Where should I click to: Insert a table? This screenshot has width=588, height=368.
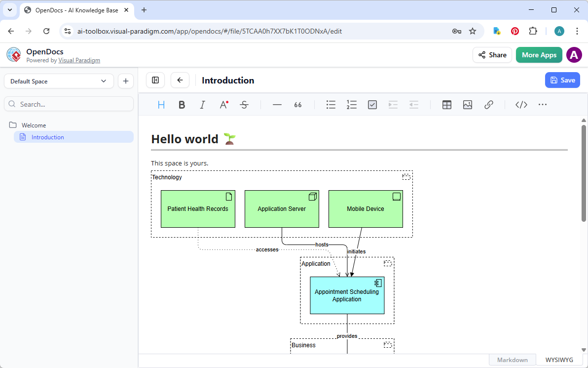[446, 104]
